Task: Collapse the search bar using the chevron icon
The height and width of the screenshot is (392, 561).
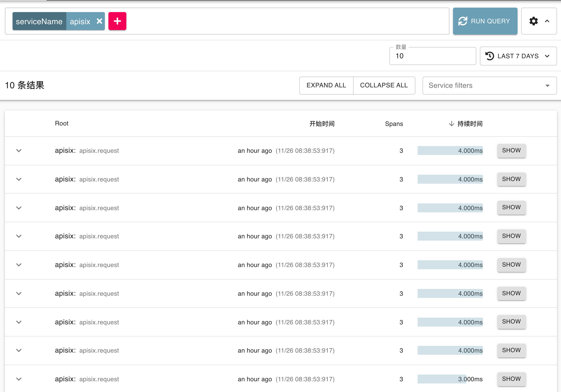Action: pos(547,21)
